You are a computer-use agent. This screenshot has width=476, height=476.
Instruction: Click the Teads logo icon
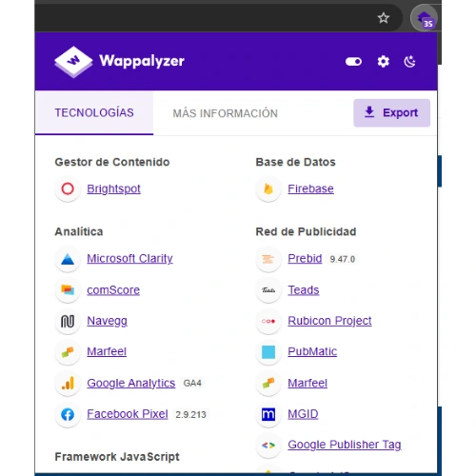[268, 290]
